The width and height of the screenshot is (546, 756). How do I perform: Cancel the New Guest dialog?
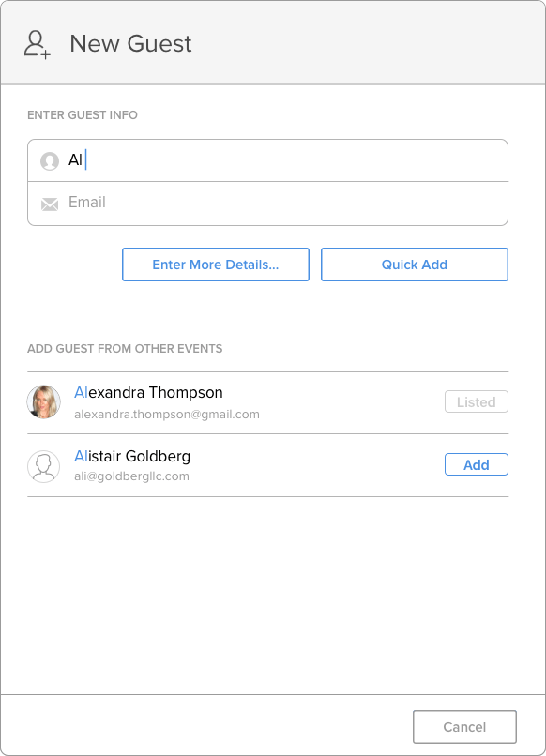point(464,727)
